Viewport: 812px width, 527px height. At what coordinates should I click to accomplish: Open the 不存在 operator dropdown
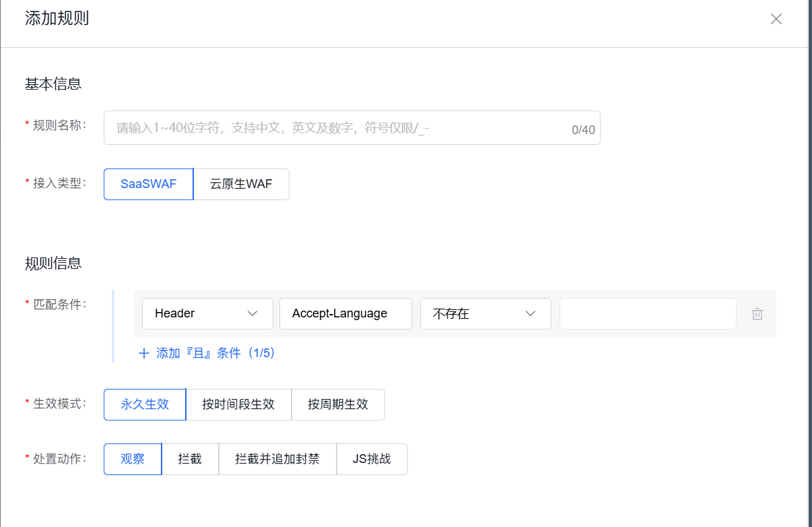485,313
